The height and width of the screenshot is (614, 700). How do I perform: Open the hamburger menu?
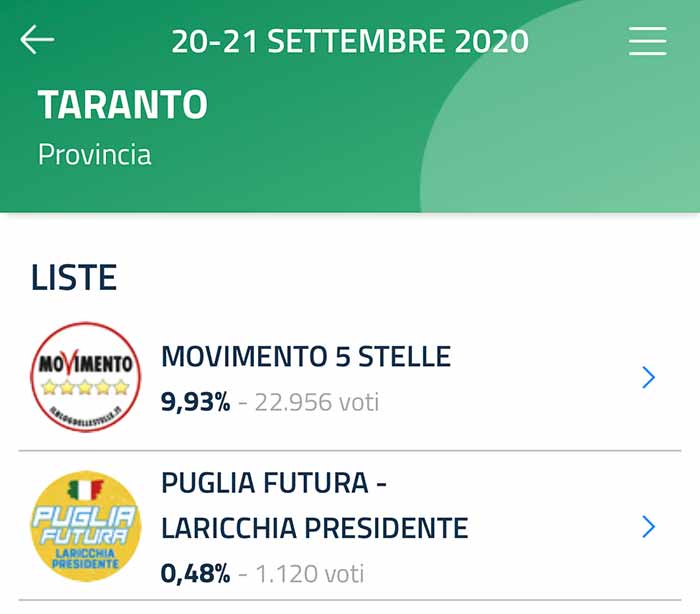(648, 41)
